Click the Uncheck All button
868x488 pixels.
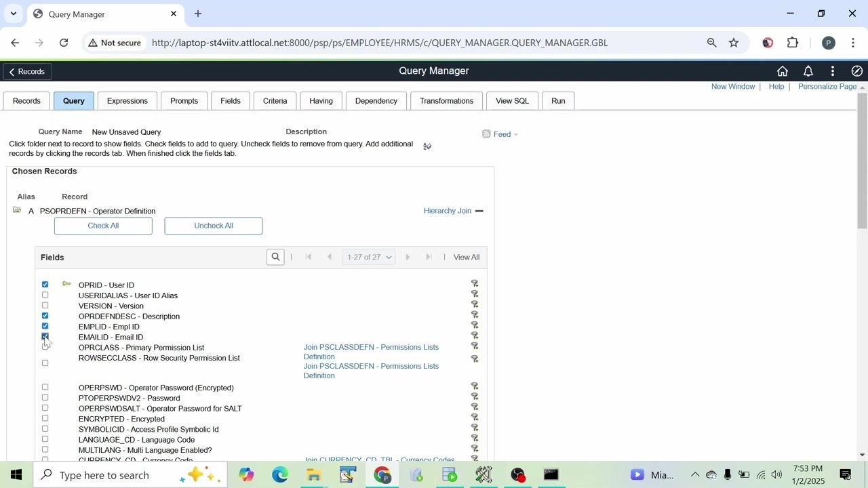214,226
